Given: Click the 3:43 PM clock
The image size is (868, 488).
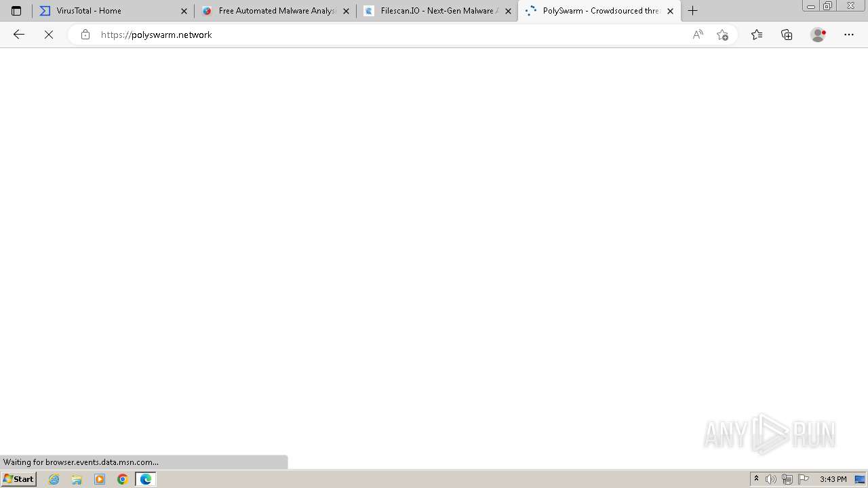Looking at the screenshot, I should tap(833, 479).
